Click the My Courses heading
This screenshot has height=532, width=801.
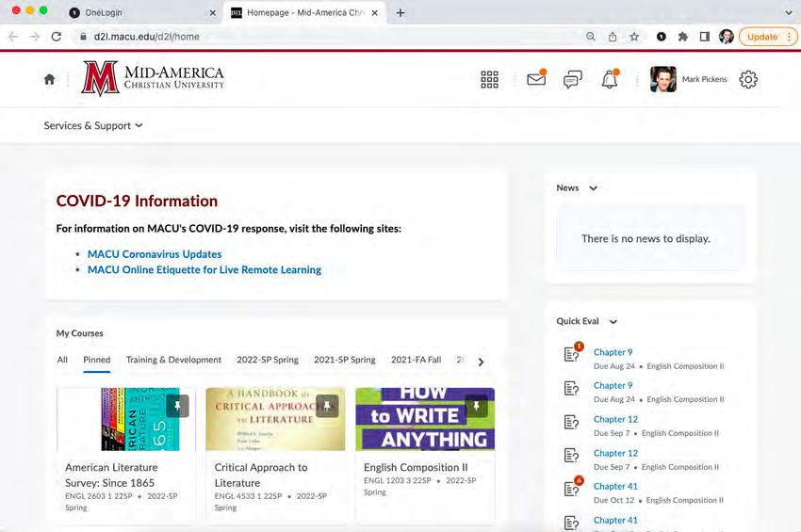tap(80, 333)
